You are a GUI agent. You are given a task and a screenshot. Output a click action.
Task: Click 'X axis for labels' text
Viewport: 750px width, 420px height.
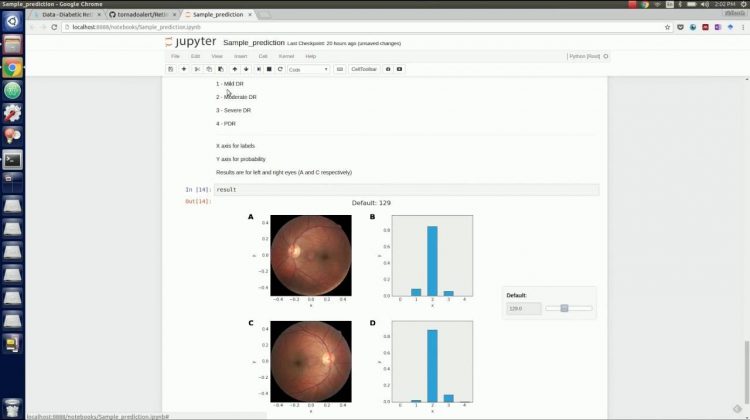235,146
